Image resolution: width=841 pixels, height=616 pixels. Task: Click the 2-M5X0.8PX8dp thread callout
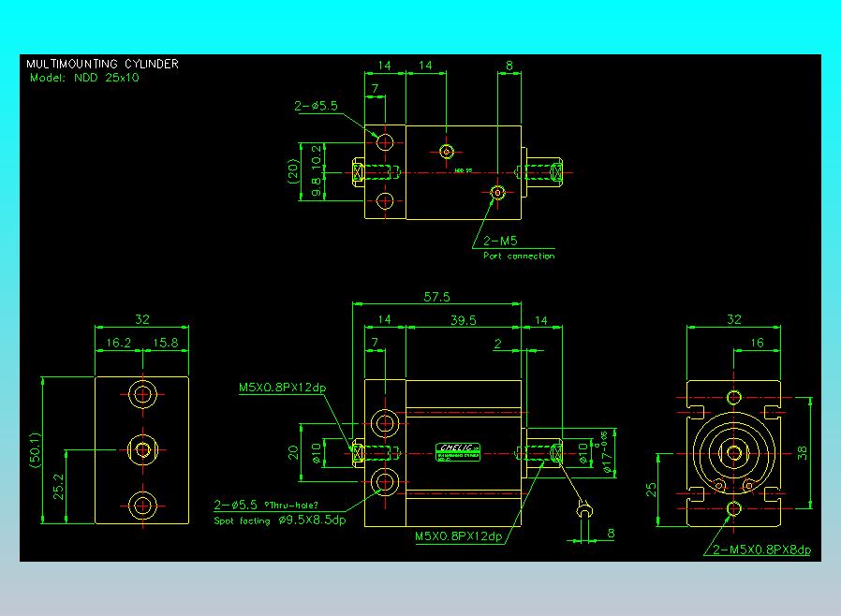pos(760,550)
